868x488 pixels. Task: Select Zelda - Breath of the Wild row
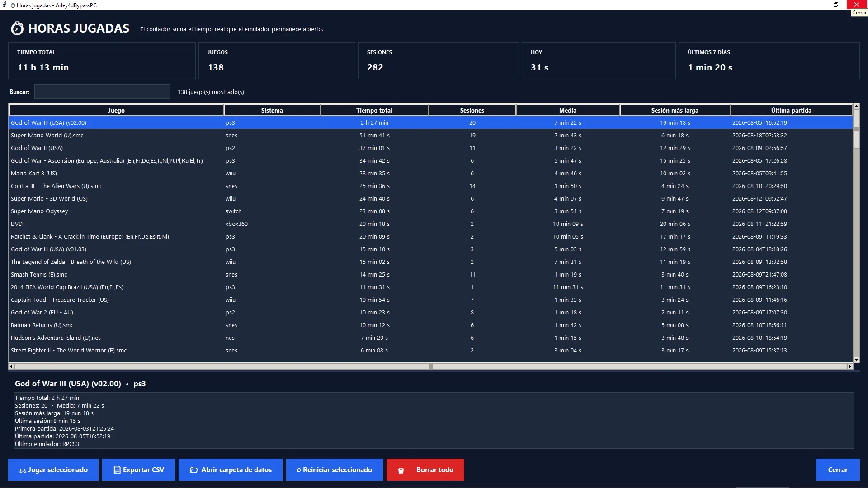pos(431,262)
